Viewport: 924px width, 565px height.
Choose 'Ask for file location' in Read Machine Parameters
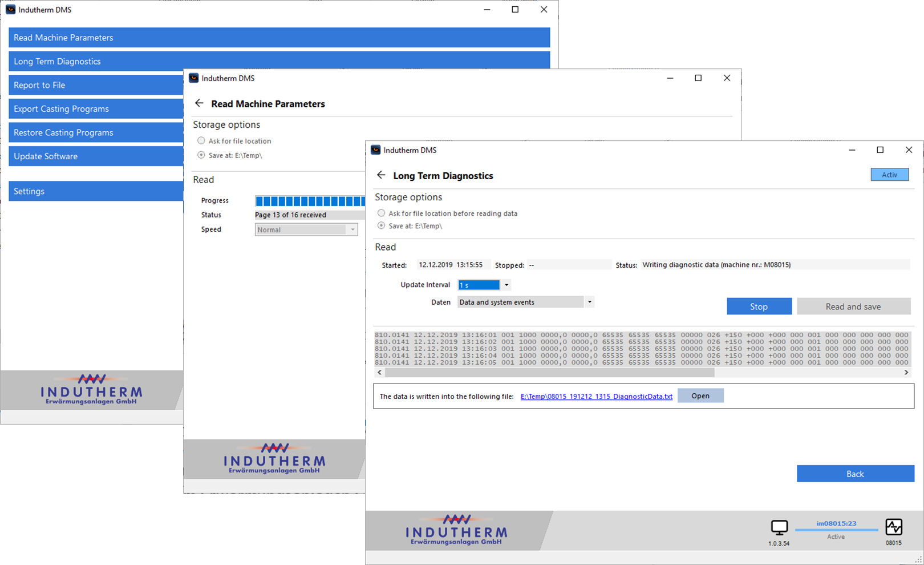point(201,141)
